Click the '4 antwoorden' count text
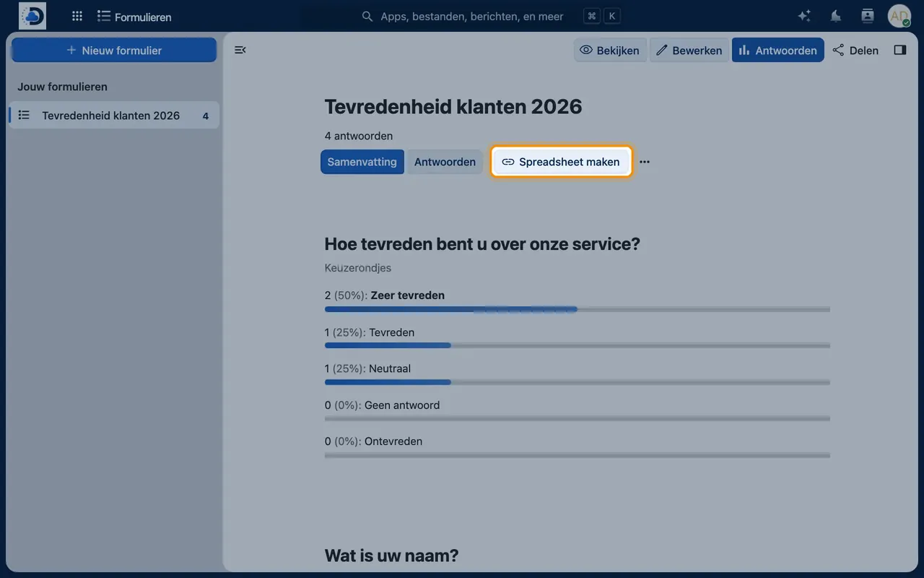The width and height of the screenshot is (924, 578). point(359,136)
